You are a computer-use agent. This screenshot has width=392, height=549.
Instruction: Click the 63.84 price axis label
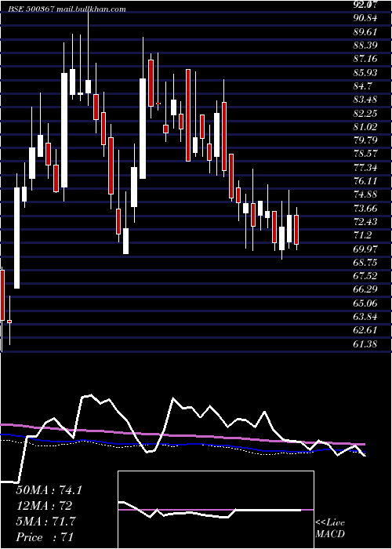365,317
